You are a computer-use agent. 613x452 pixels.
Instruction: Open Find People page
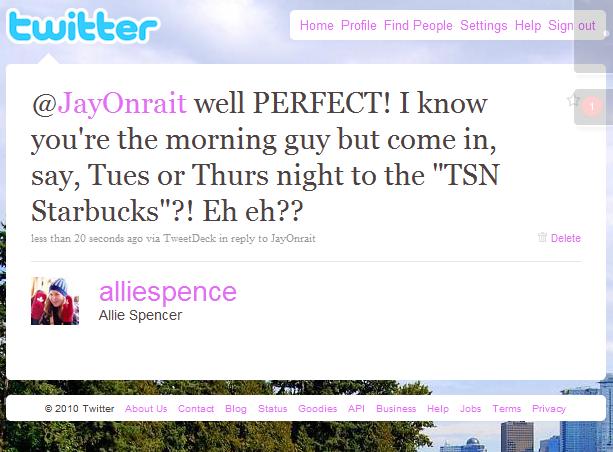click(x=418, y=25)
